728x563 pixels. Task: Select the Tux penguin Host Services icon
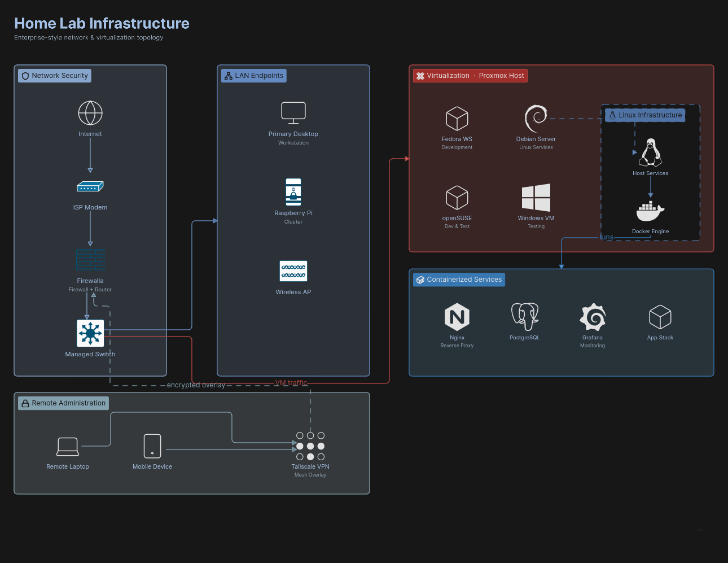coord(651,152)
